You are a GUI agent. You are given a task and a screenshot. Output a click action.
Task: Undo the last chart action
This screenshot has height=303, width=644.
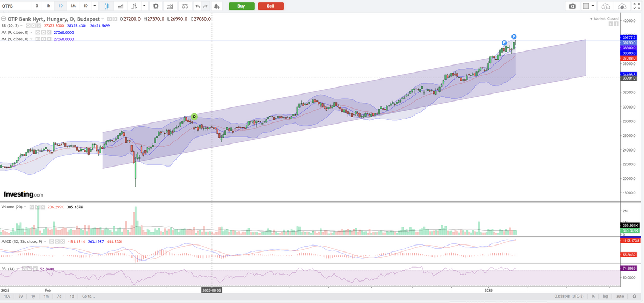[x=197, y=6]
